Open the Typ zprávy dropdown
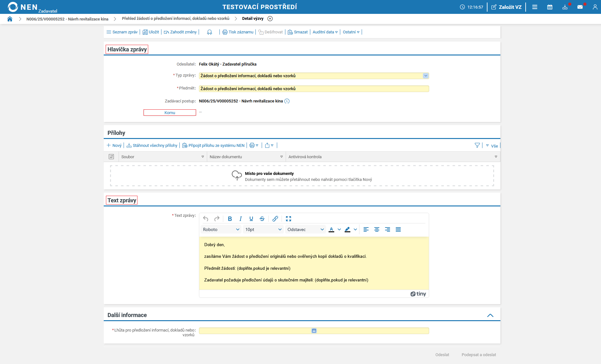 (426, 76)
